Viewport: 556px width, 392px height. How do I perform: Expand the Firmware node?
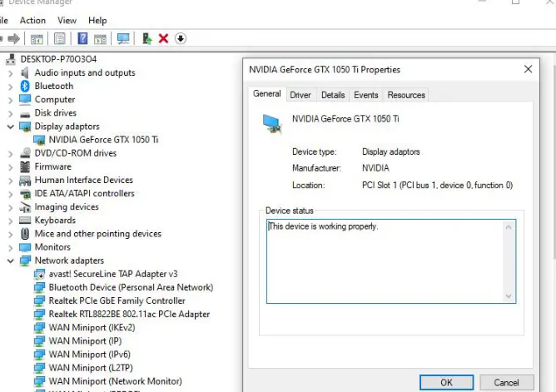10,167
